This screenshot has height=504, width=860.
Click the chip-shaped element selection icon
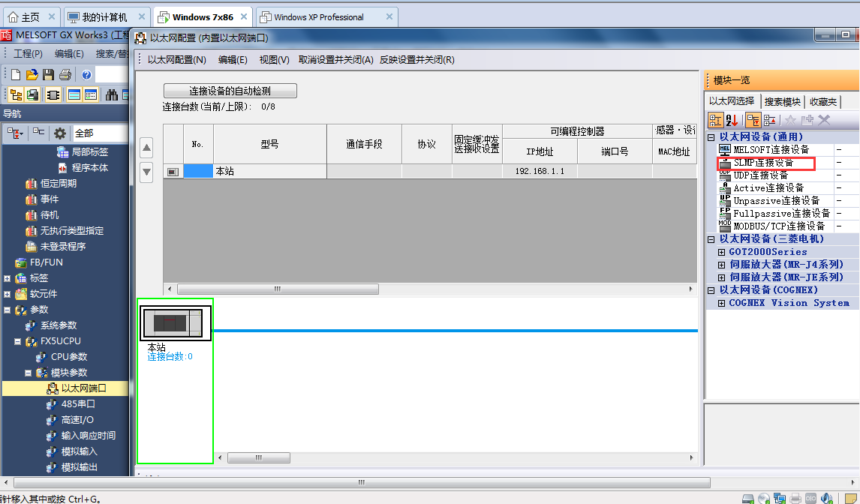click(x=53, y=95)
